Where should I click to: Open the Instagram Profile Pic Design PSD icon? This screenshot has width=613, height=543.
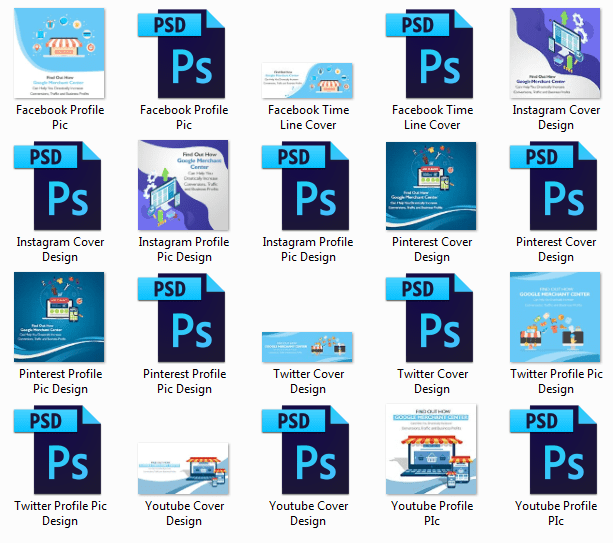click(x=308, y=185)
